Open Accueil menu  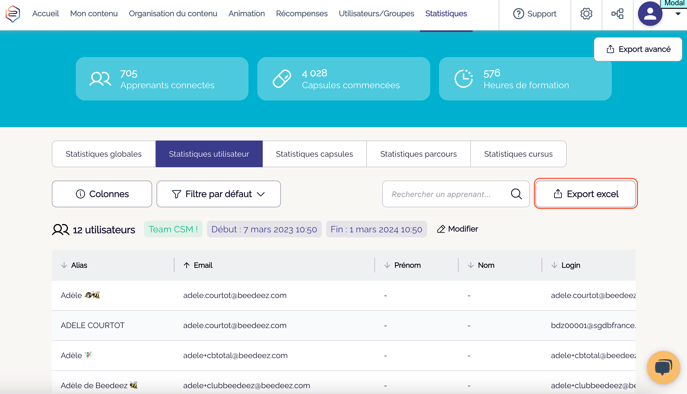click(x=46, y=14)
